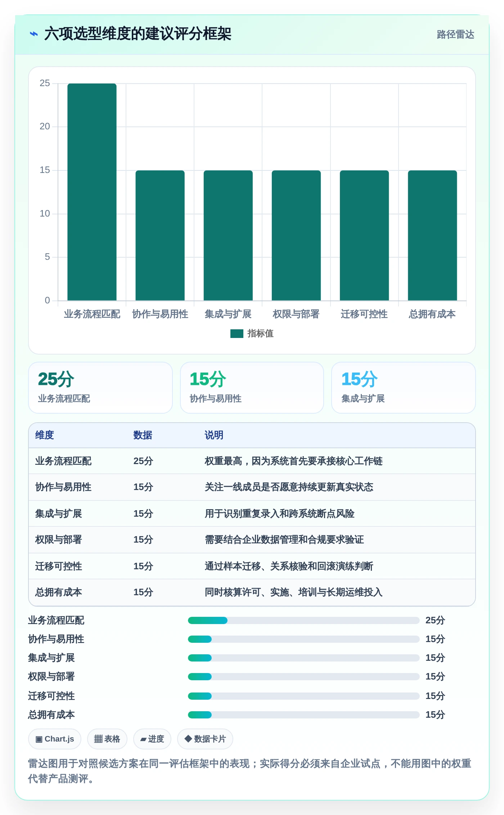Click the title 六项选型维度的建议评分框架
504x815 pixels.
138,34
